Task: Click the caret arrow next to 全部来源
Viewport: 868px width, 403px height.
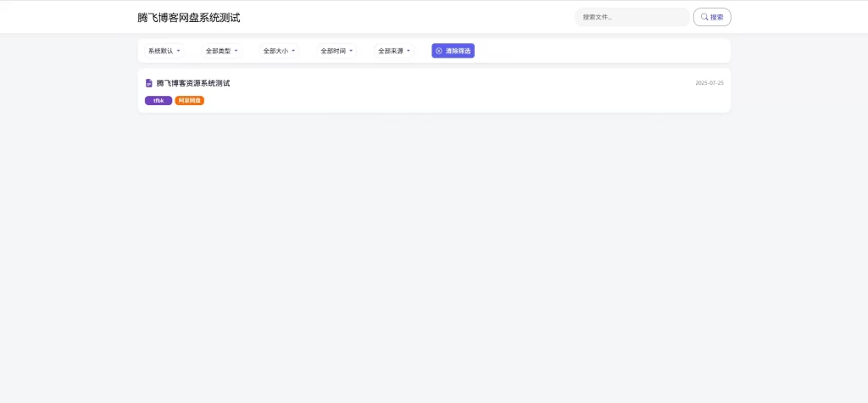Action: [x=409, y=51]
